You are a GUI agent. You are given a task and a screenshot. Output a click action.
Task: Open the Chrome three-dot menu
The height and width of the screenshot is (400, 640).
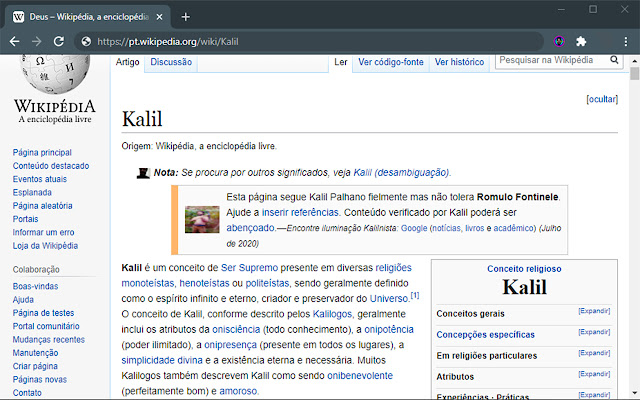(x=626, y=41)
